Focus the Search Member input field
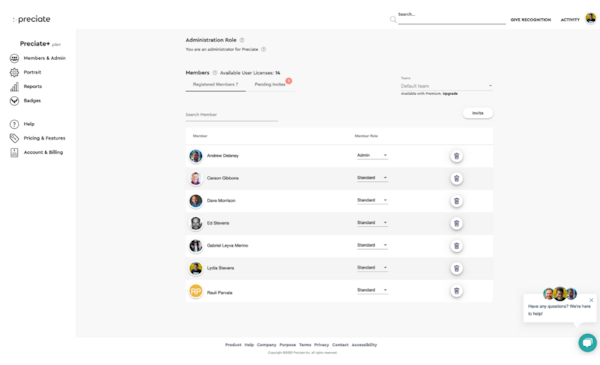 232,115
